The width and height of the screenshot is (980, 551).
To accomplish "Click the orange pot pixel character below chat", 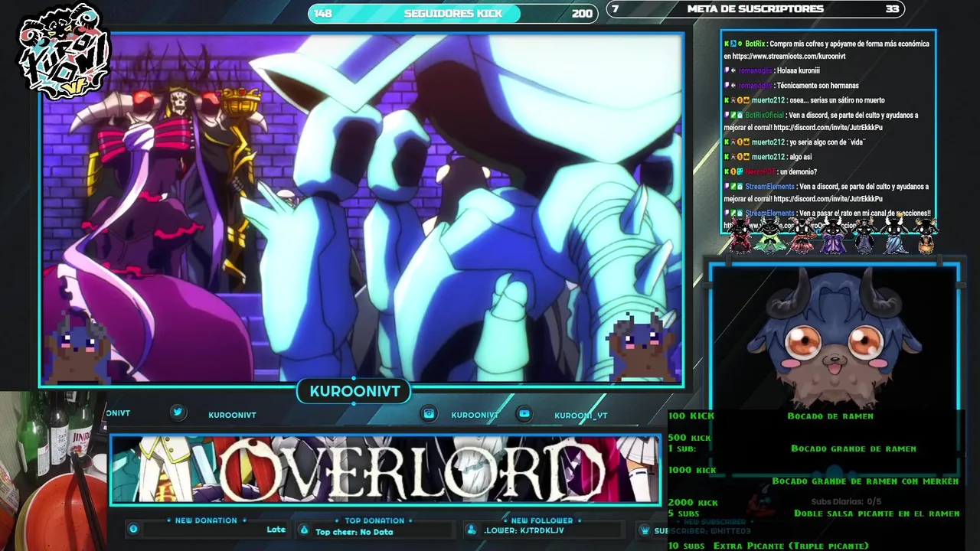I will (x=926, y=236).
